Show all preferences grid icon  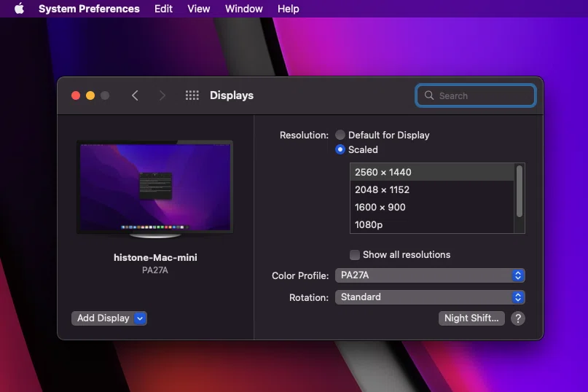coord(192,95)
